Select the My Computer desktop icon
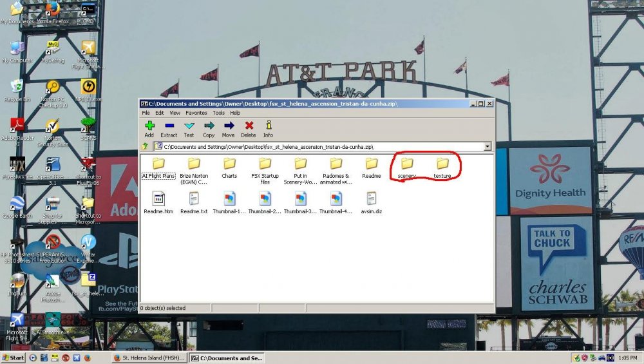The height and width of the screenshot is (364, 644). click(x=17, y=52)
